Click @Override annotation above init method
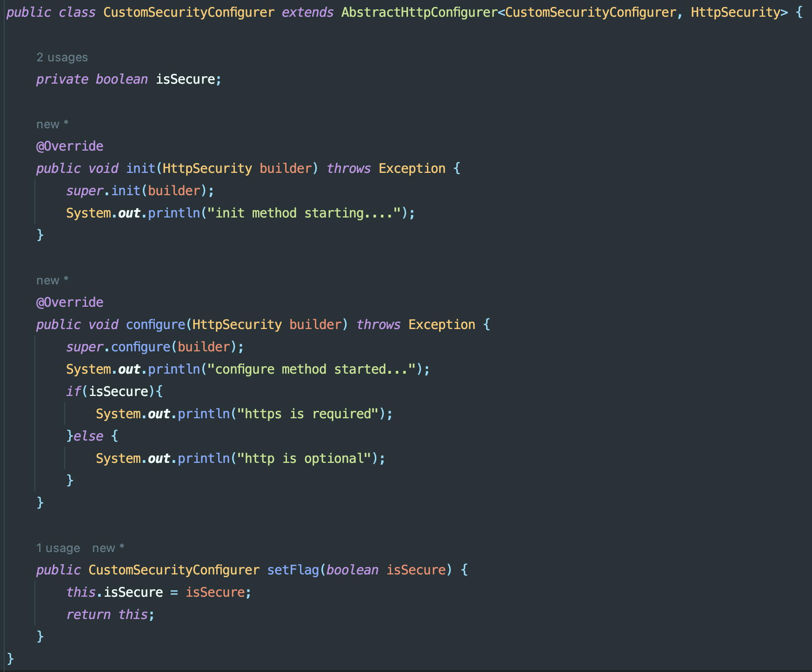The image size is (812, 672). pyautogui.click(x=70, y=146)
